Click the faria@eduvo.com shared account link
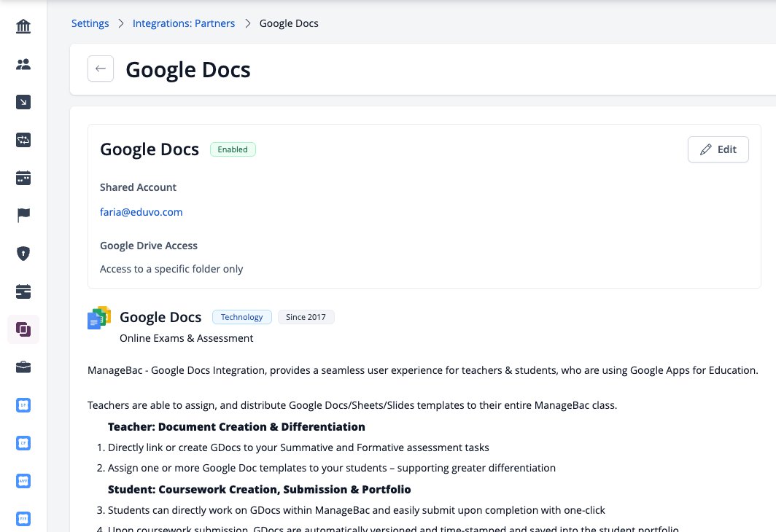This screenshot has height=532, width=776. click(x=141, y=212)
